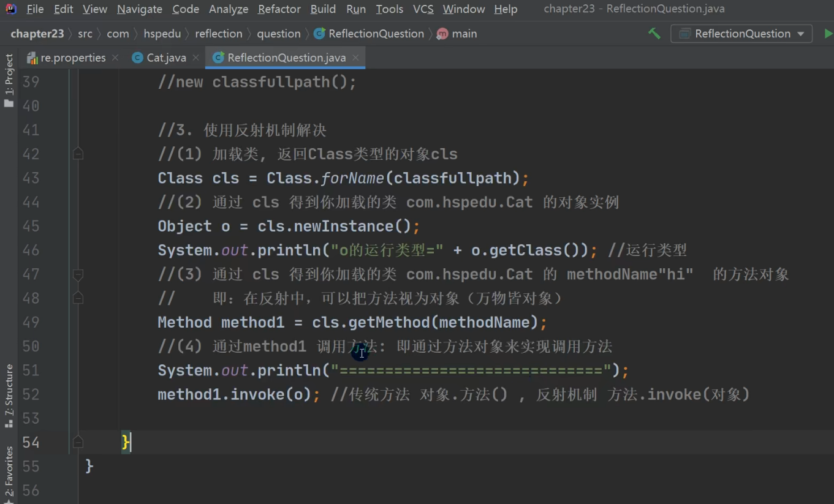Open the Code menu
This screenshot has width=834, height=504.
(186, 9)
